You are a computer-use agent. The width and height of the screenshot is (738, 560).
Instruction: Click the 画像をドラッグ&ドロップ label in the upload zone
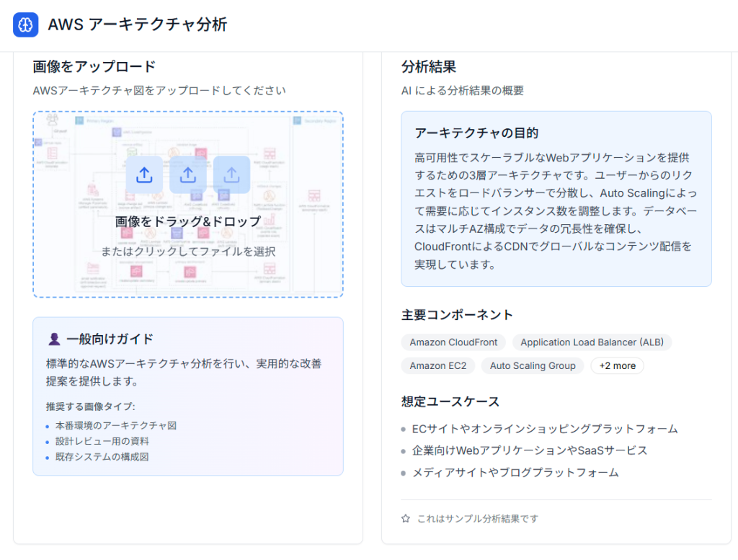(188, 222)
